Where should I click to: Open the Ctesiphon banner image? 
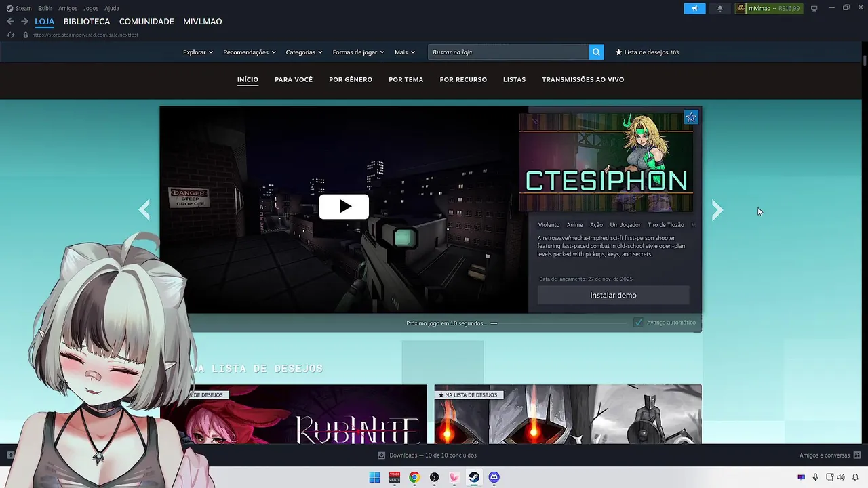[606, 163]
